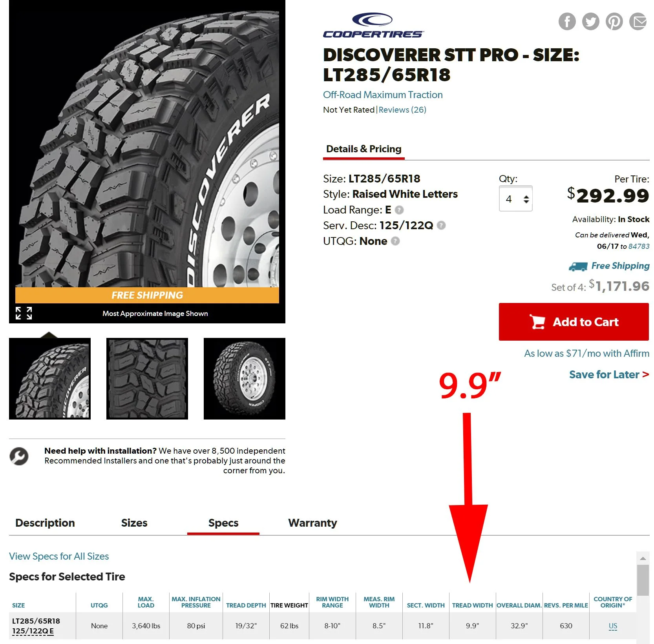Open the Serv. Desc help icon
This screenshot has width=654, height=644.
click(x=441, y=225)
